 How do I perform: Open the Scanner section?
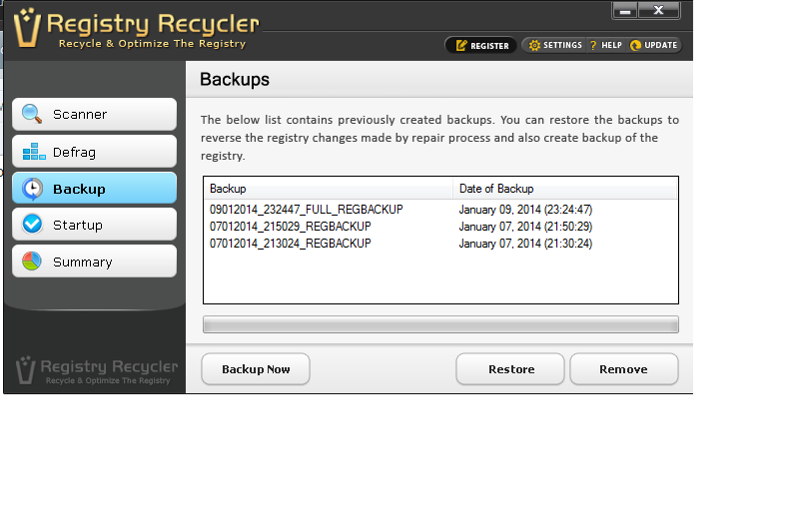(94, 114)
